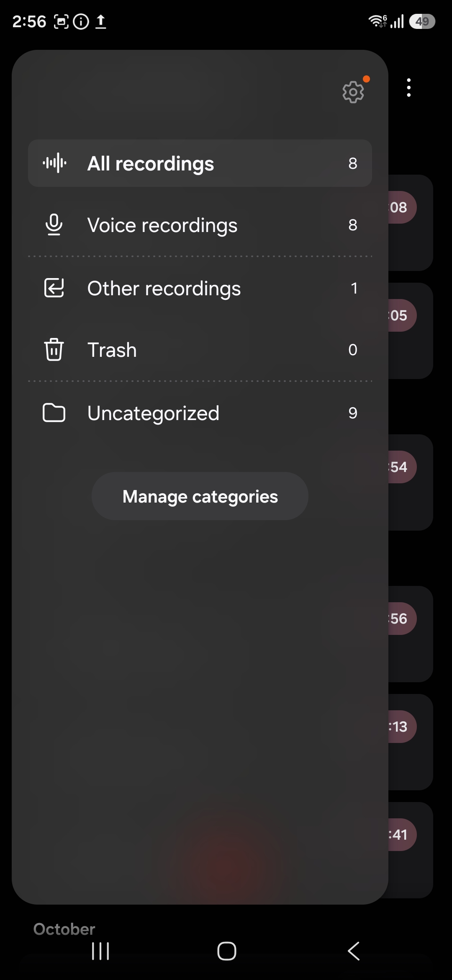The width and height of the screenshot is (452, 980).
Task: Click the microphone icon beside Voice recordings
Action: point(54,225)
